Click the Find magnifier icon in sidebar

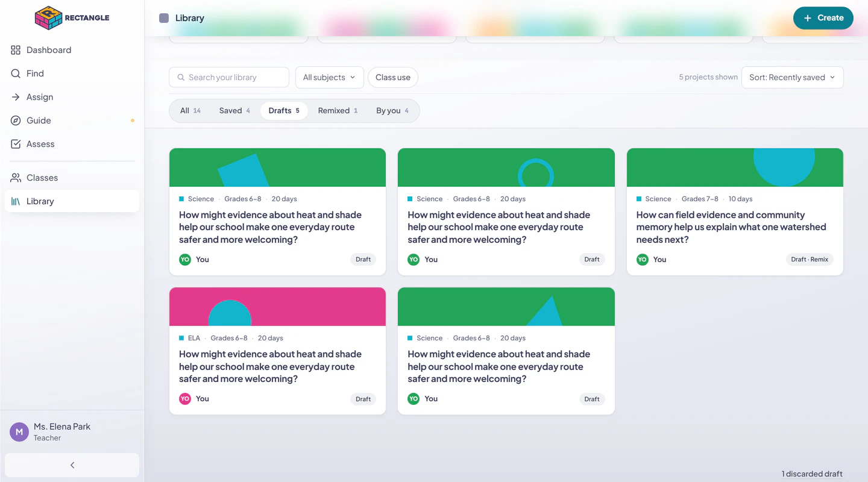pos(16,74)
